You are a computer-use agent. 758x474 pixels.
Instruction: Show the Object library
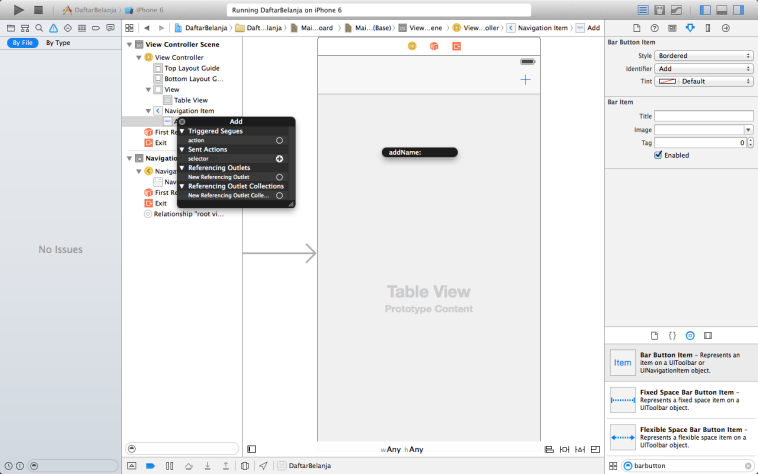pyautogui.click(x=690, y=335)
